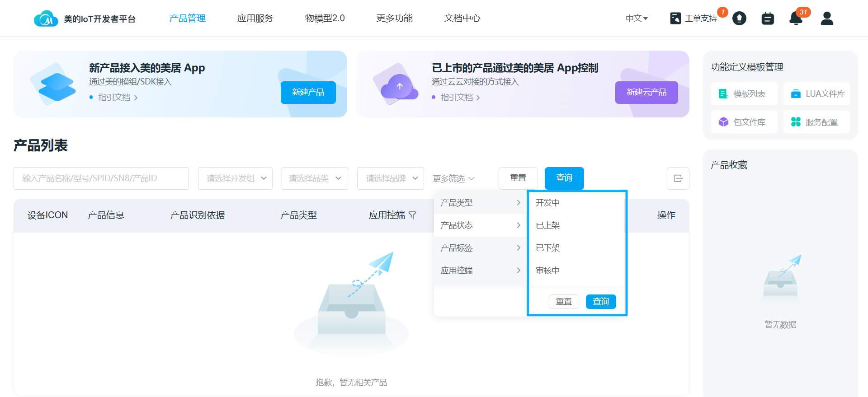Click the product search input field
The image size is (868, 397).
[101, 178]
